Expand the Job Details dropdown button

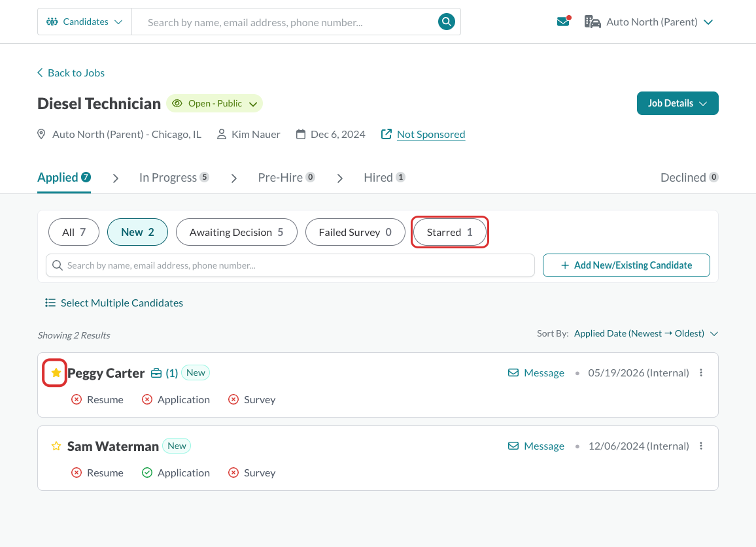(678, 103)
